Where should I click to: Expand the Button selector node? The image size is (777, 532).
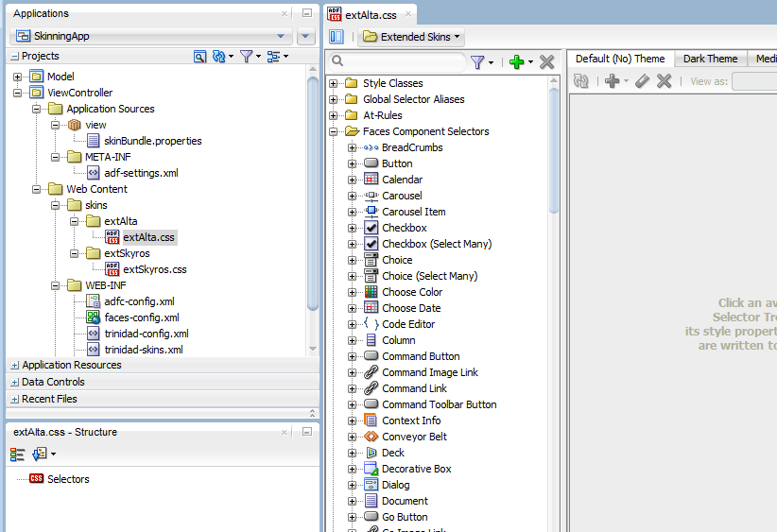[352, 164]
